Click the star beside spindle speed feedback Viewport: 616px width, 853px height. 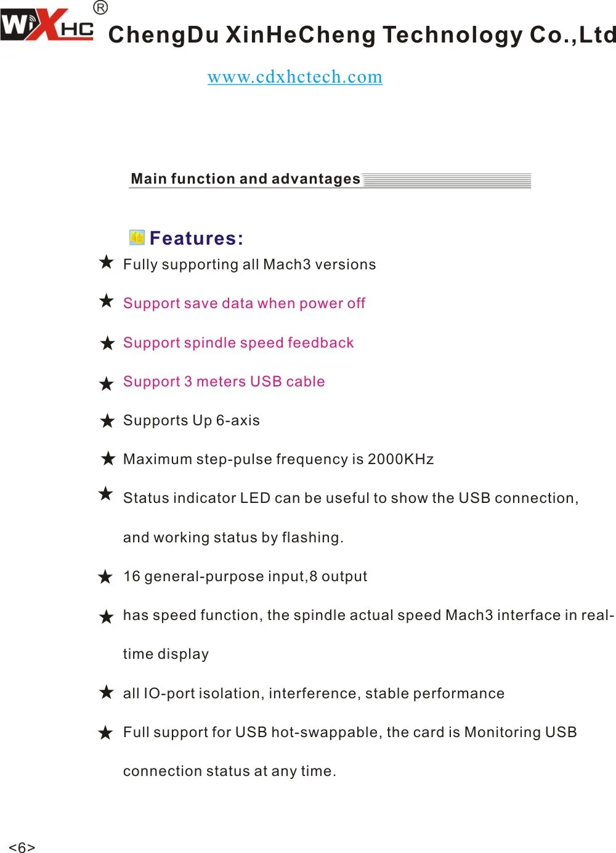107,343
